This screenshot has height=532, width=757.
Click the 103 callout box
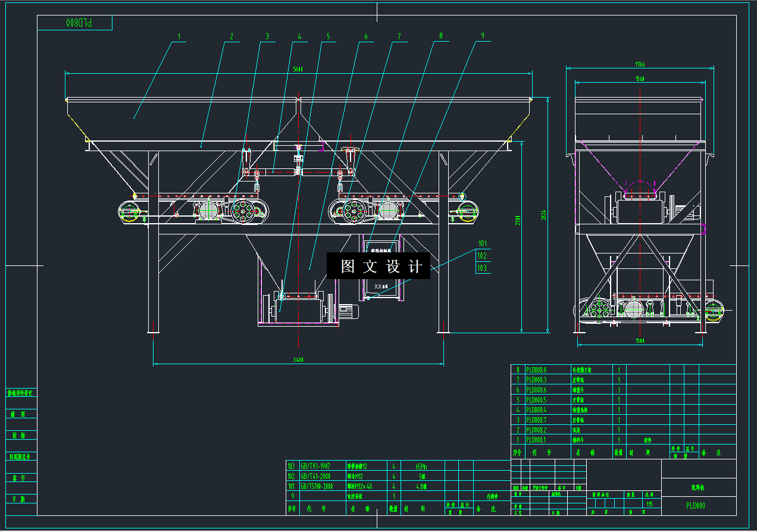(x=483, y=268)
